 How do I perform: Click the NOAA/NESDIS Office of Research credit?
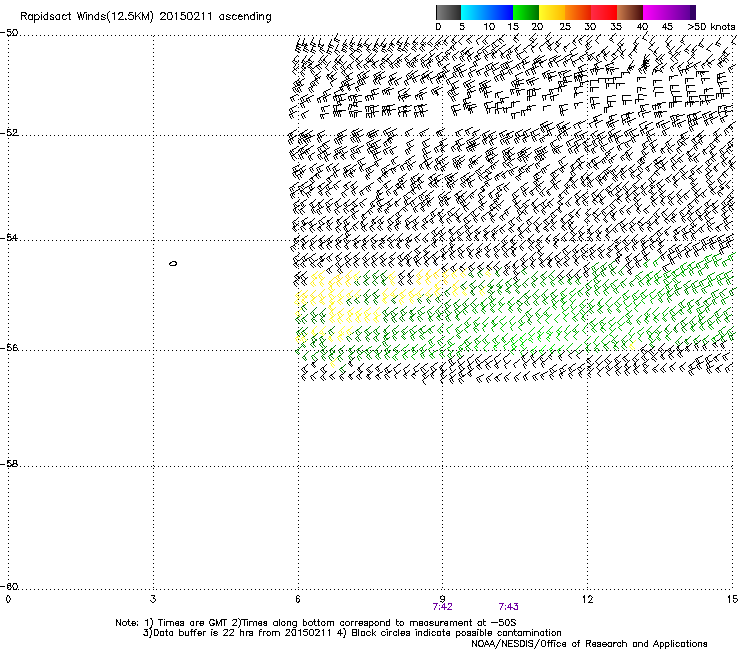589,644
